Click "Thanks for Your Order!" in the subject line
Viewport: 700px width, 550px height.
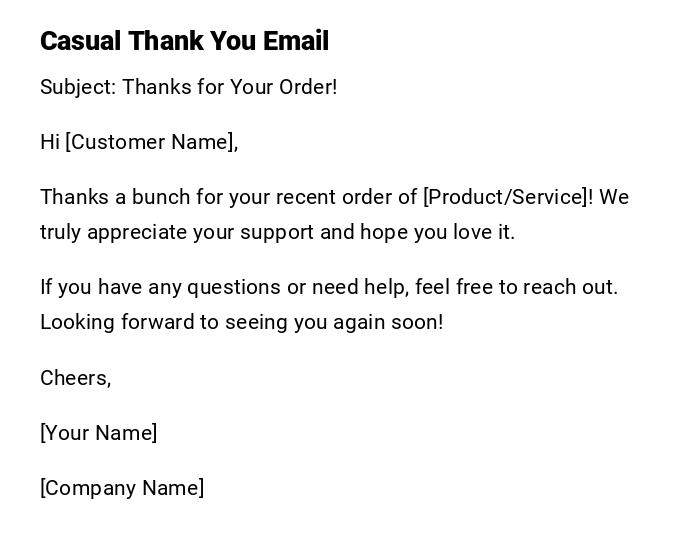(x=230, y=87)
